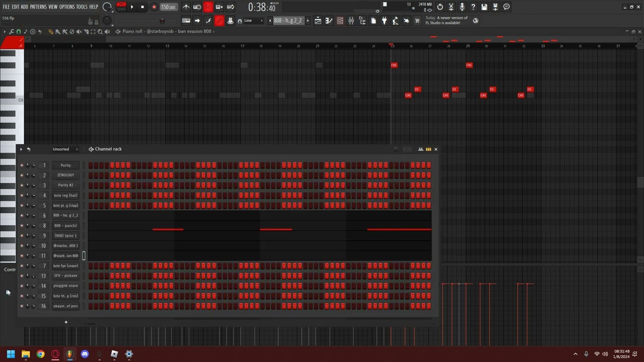
Task: Click the render/export save-as icon
Action: (495, 7)
